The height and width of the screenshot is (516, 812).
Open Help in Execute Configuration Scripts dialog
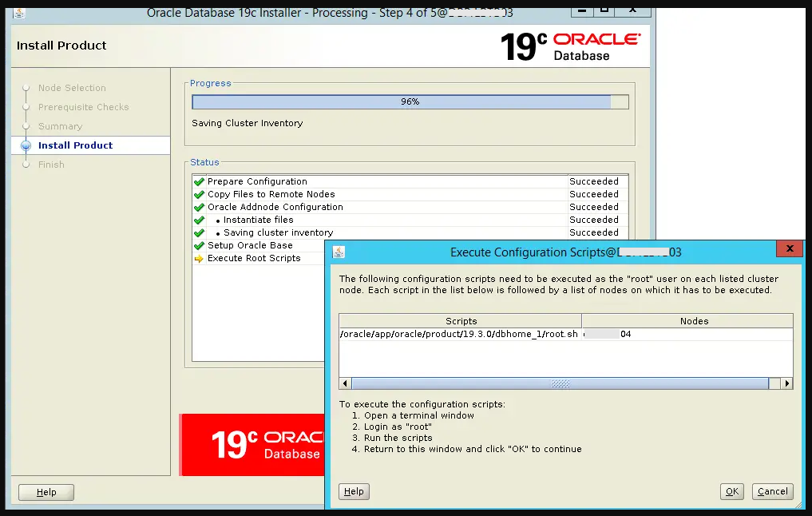[354, 491]
